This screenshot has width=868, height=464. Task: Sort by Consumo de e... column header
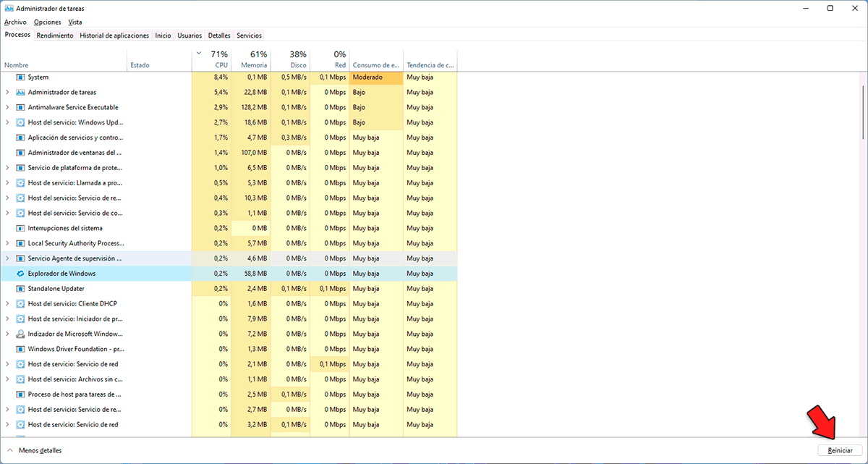coord(376,59)
